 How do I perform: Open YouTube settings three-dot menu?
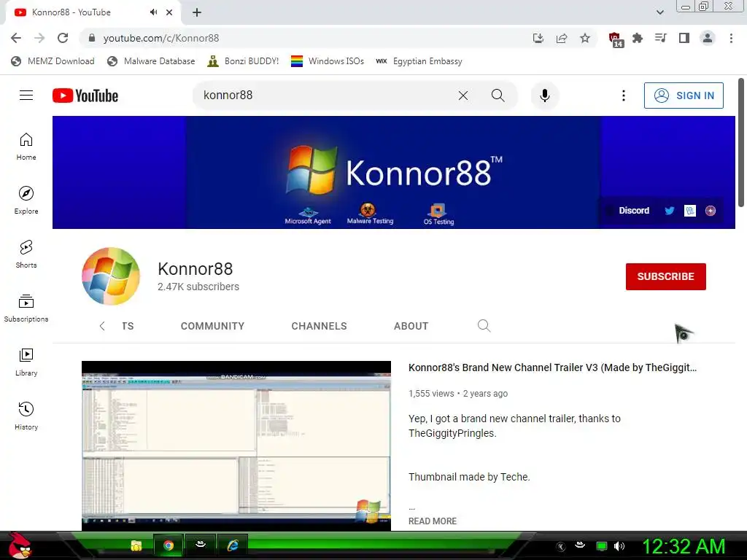click(x=623, y=96)
